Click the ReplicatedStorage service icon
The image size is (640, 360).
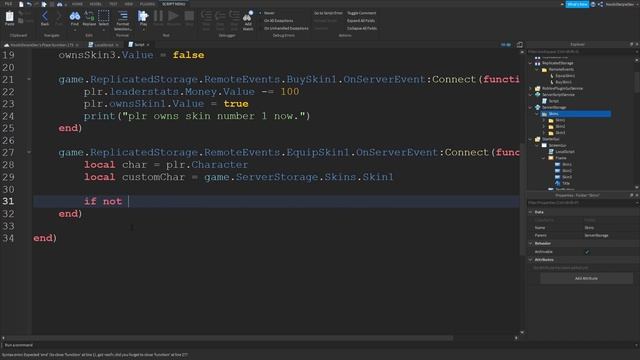click(538, 63)
